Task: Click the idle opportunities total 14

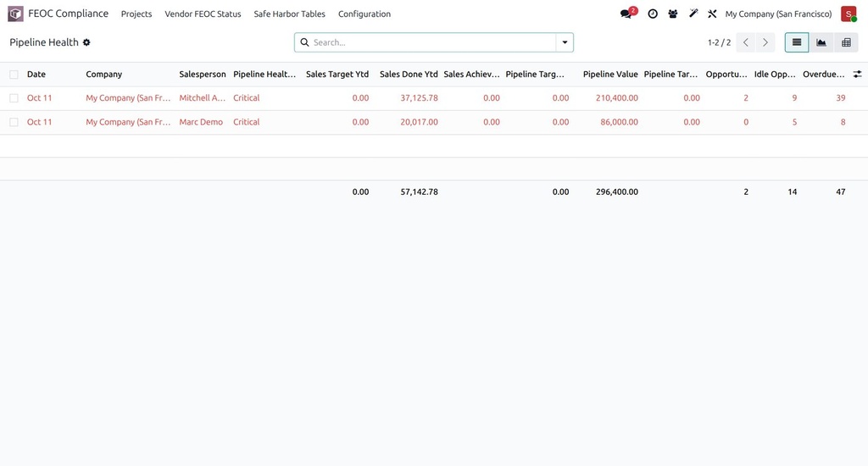Action: pos(793,192)
